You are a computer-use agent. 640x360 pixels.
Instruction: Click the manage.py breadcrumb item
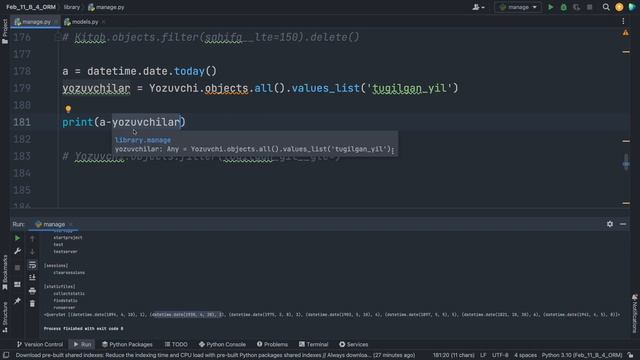[x=106, y=7]
